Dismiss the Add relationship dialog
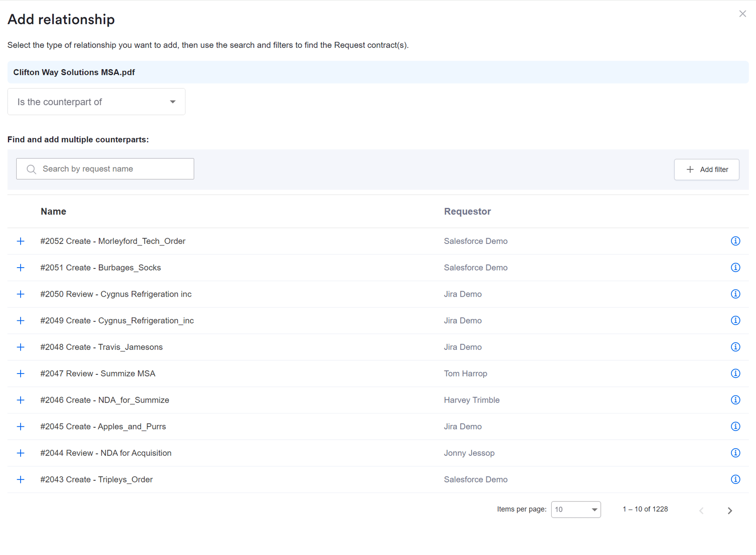This screenshot has width=756, height=555. coord(742,14)
